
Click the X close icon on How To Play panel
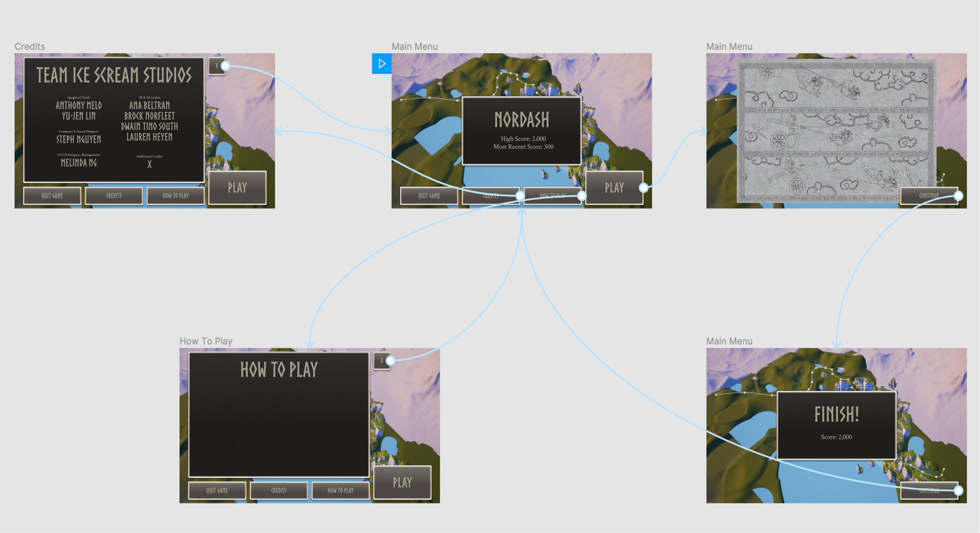point(381,360)
